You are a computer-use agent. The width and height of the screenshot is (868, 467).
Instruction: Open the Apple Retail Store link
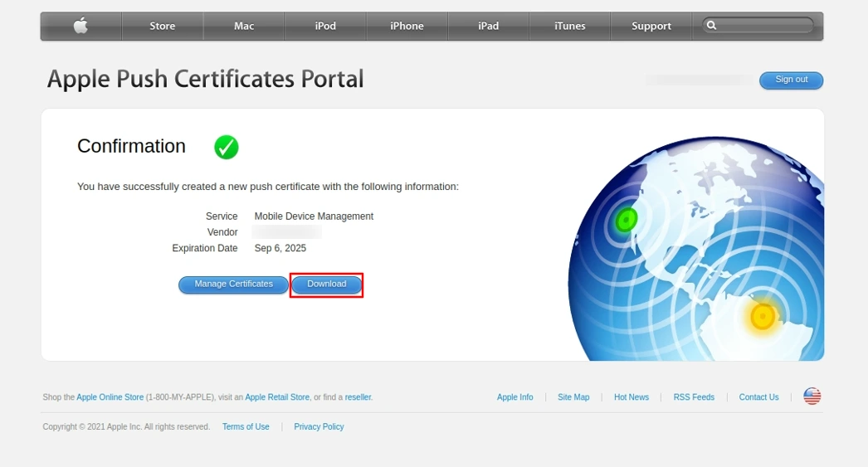tap(277, 397)
